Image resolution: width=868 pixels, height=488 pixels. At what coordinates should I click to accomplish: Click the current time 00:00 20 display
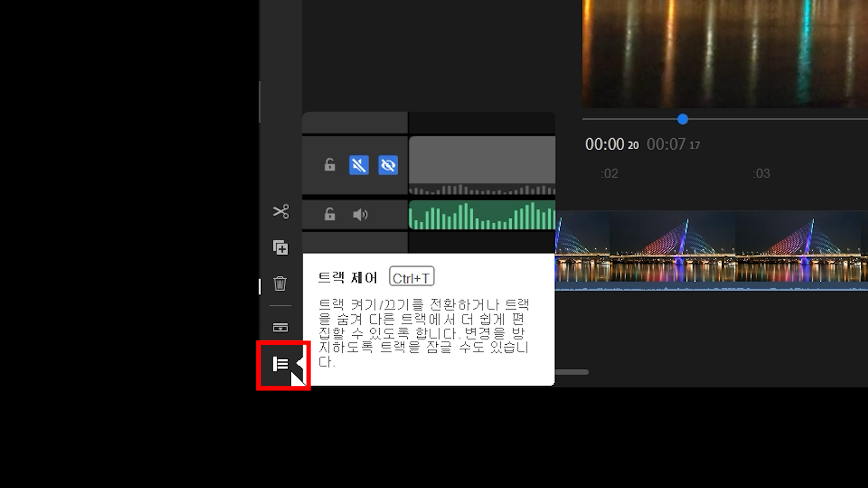click(x=611, y=145)
